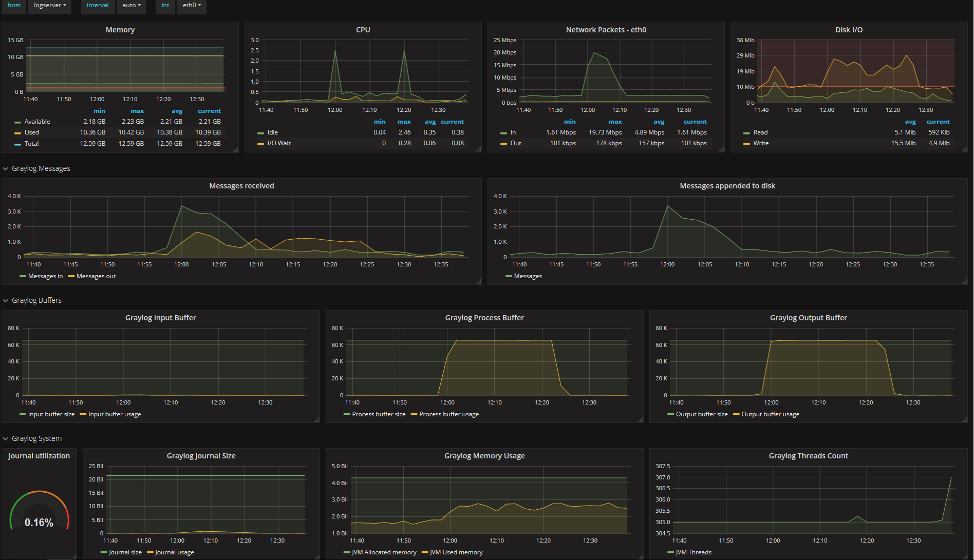Open the eth0 interface dropdown
Viewport: 974px width, 560px height.
coord(192,6)
